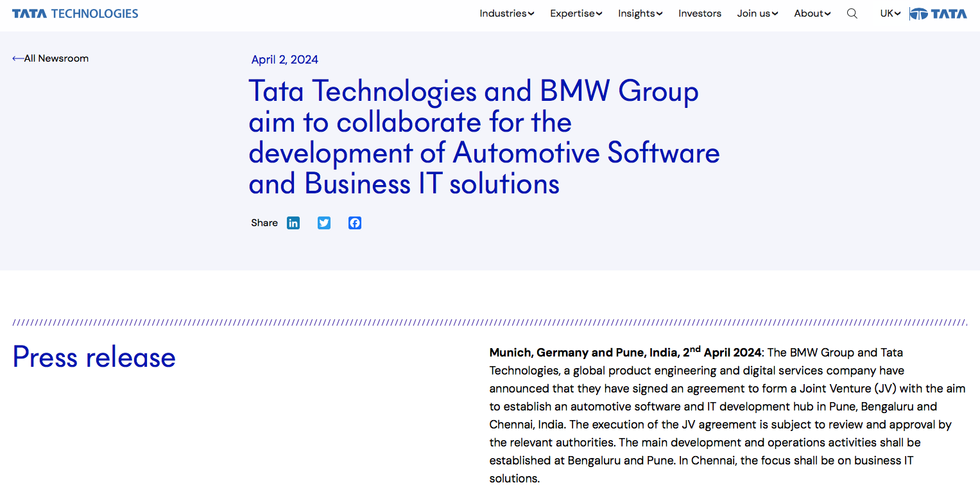This screenshot has width=980, height=494.
Task: Expand the Industries dropdown menu
Action: point(506,13)
